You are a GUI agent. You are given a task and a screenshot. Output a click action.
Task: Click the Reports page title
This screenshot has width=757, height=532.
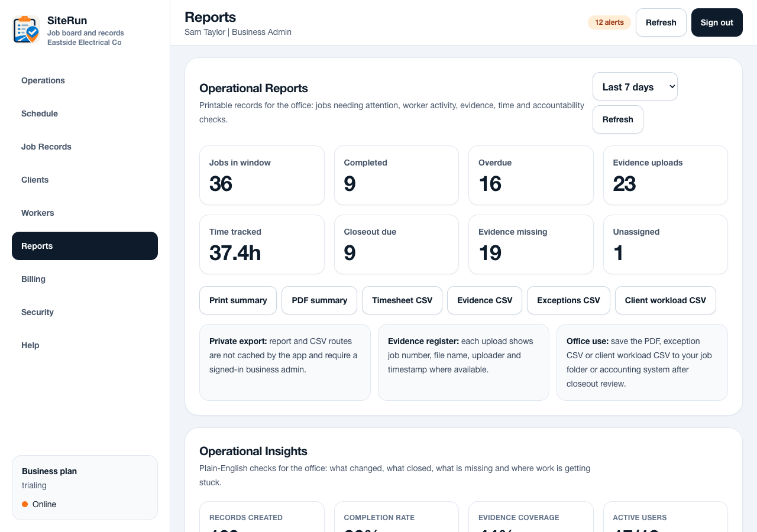(x=210, y=17)
